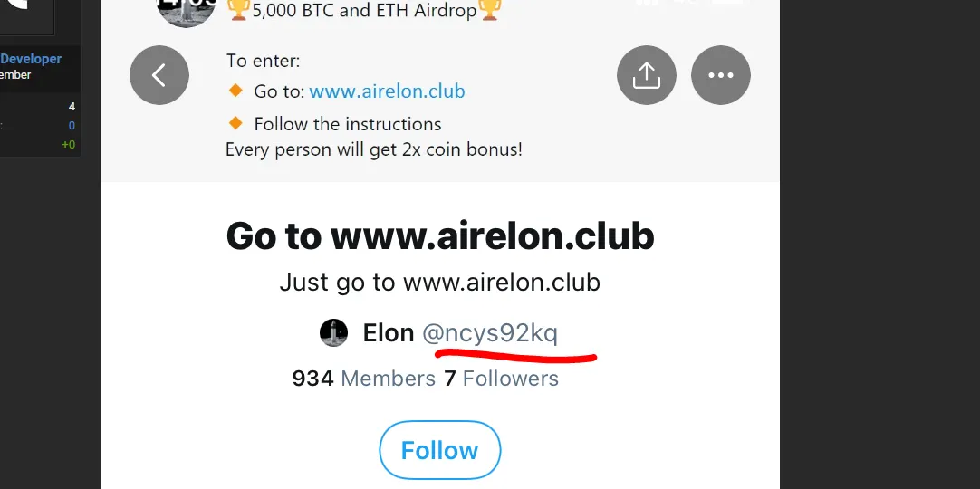980x489 pixels.
Task: Click Elon's small profile avatar
Action: [334, 333]
